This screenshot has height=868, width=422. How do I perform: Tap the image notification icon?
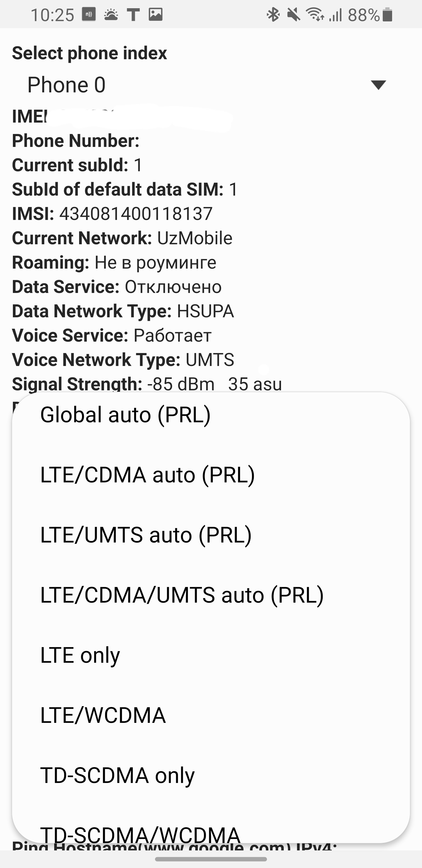click(x=156, y=14)
